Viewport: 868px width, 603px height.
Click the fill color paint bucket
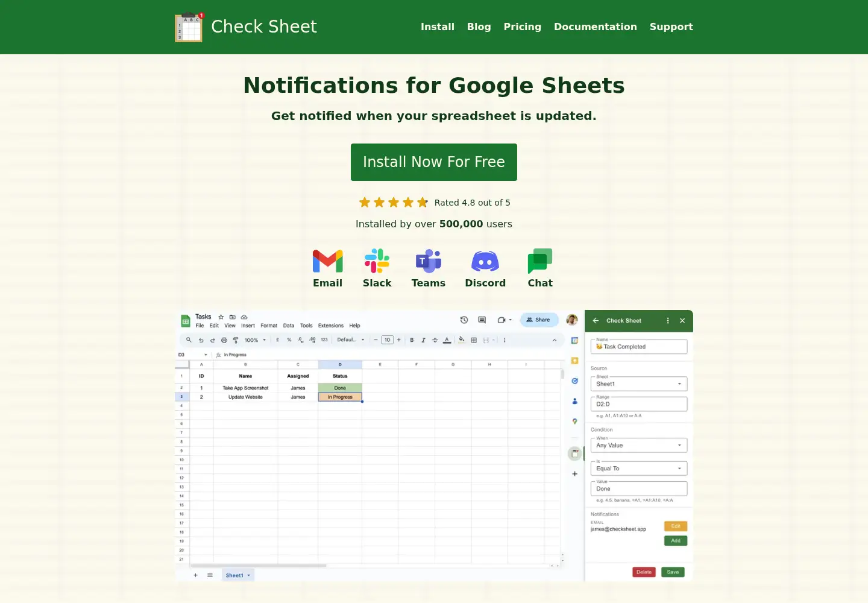(x=461, y=340)
